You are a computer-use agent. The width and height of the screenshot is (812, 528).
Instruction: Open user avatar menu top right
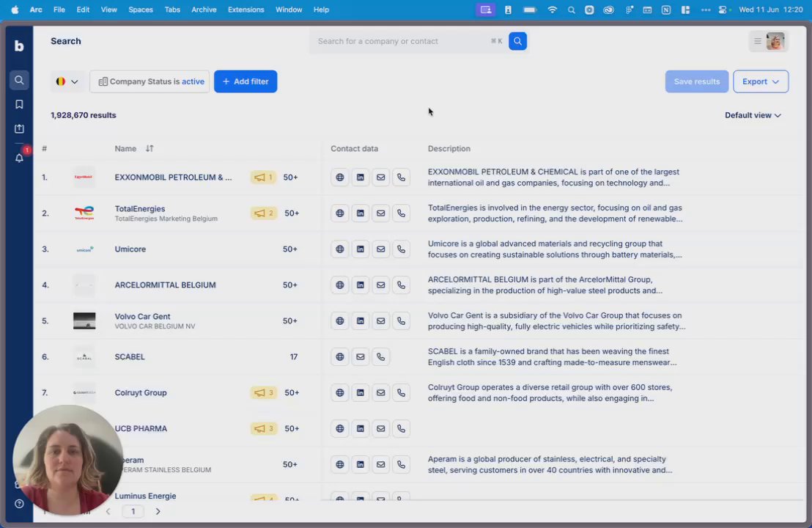[x=775, y=41]
